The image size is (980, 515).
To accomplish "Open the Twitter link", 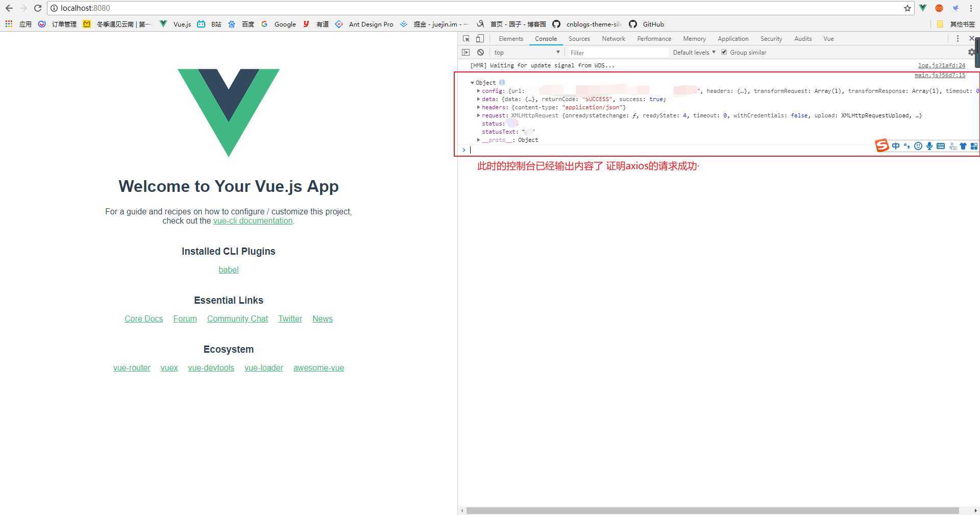I will click(290, 318).
